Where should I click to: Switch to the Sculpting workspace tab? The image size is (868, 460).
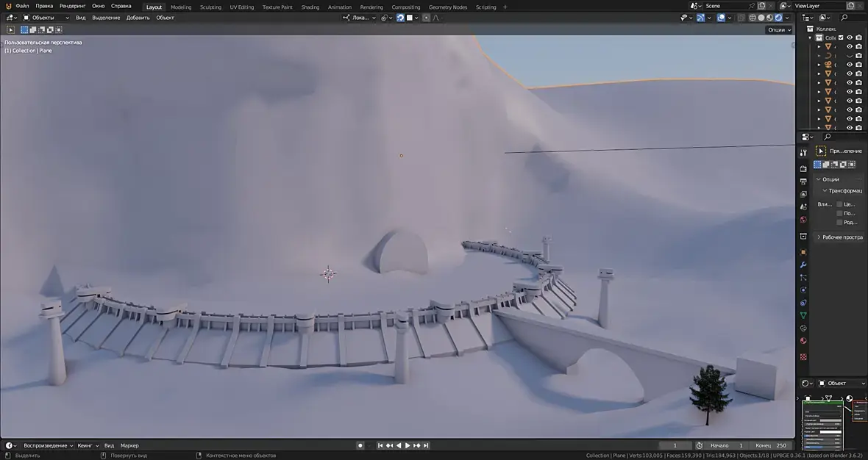coord(210,7)
